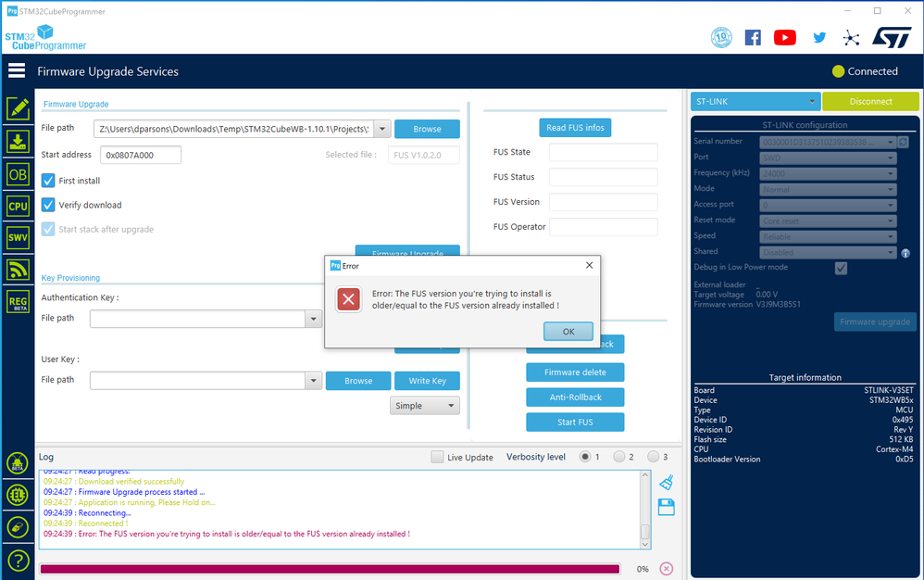Enable the Live Update checkbox
This screenshot has height=580, width=924.
tap(437, 457)
